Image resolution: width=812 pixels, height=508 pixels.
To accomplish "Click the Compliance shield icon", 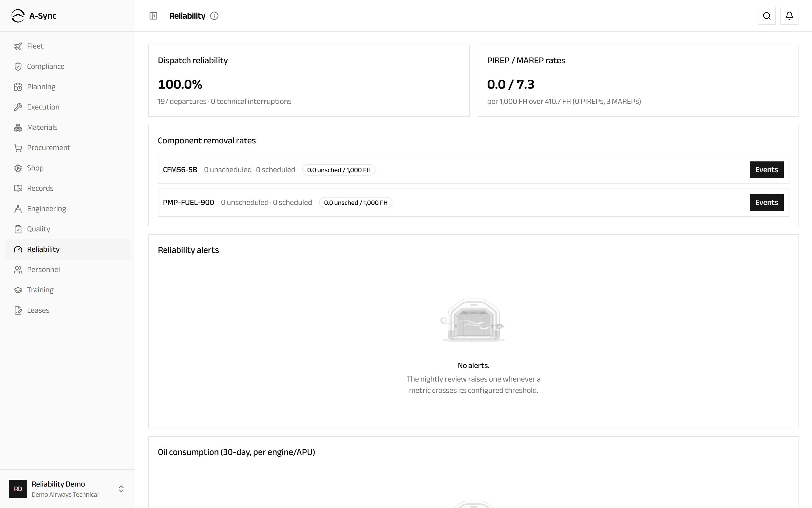I will 18,67.
